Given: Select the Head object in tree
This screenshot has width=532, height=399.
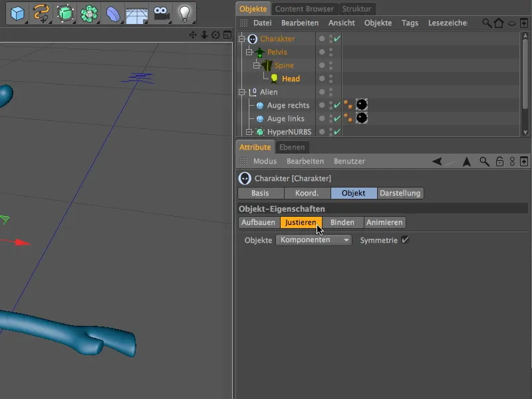Looking at the screenshot, I should tap(291, 78).
